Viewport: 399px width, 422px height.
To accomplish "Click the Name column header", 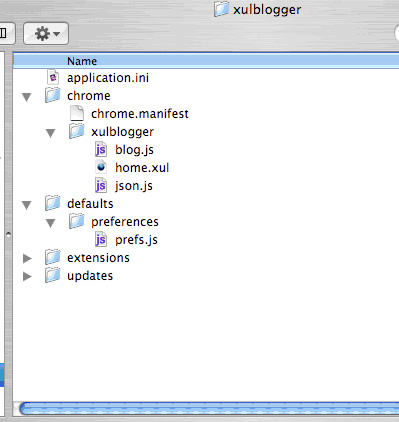I will [x=206, y=61].
